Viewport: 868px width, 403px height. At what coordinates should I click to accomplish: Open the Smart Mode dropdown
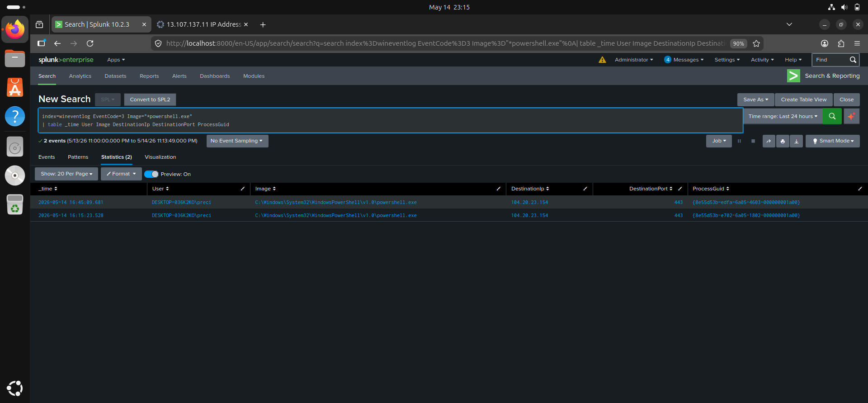tap(833, 141)
